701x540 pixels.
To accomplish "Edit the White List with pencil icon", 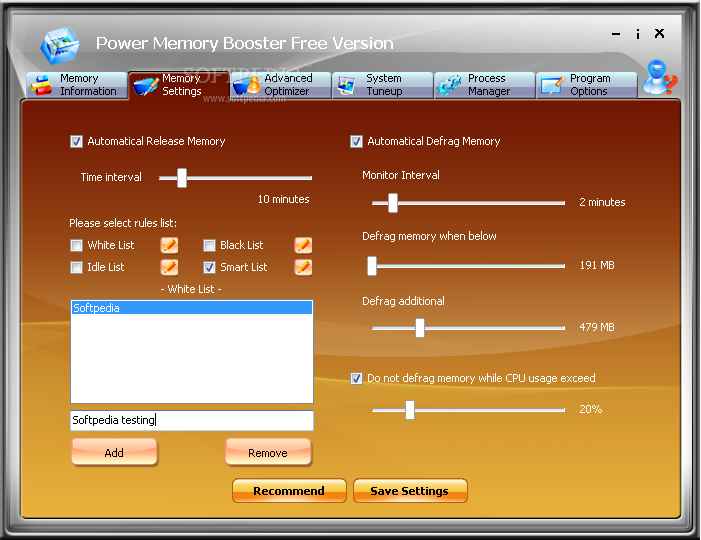I will pyautogui.click(x=169, y=245).
